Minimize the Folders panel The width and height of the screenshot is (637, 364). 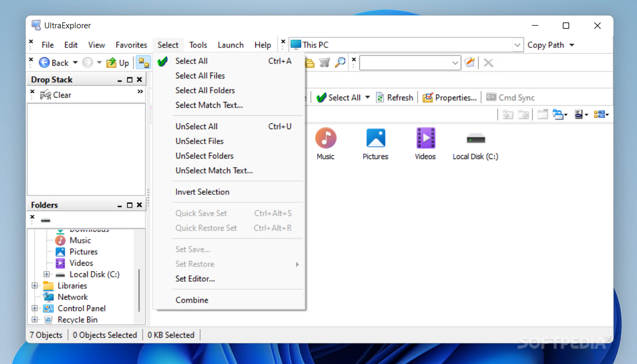[120, 205]
